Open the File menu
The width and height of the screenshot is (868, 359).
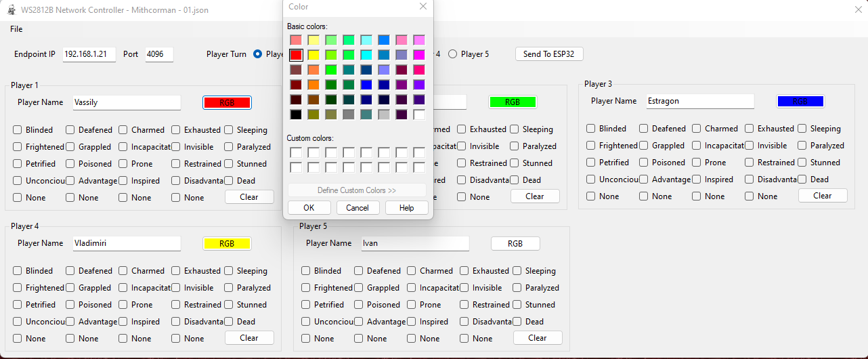click(16, 29)
